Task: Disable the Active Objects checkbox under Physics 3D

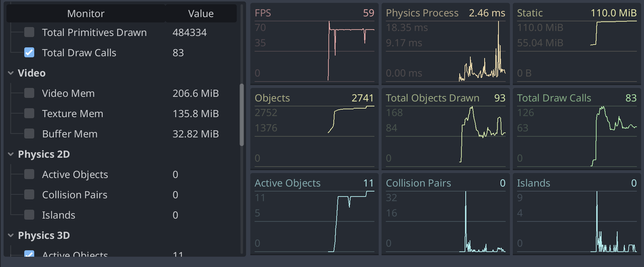Action: 29,255
